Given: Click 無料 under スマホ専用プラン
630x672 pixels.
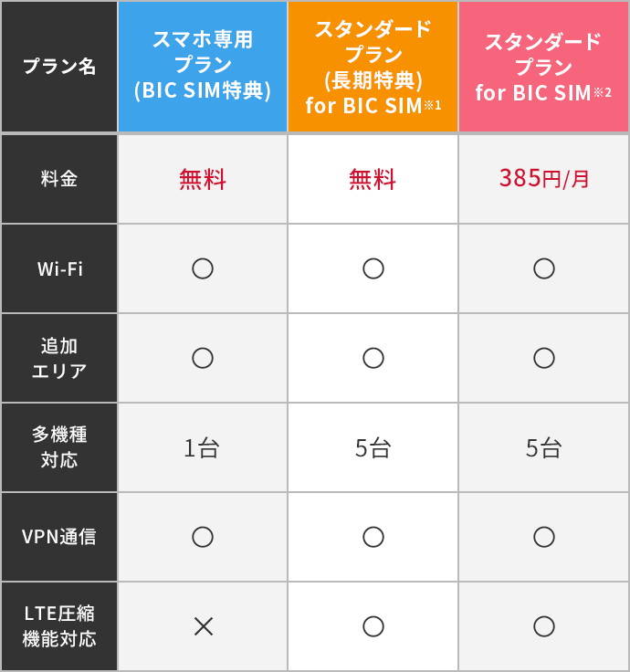Looking at the screenshot, I should [203, 179].
